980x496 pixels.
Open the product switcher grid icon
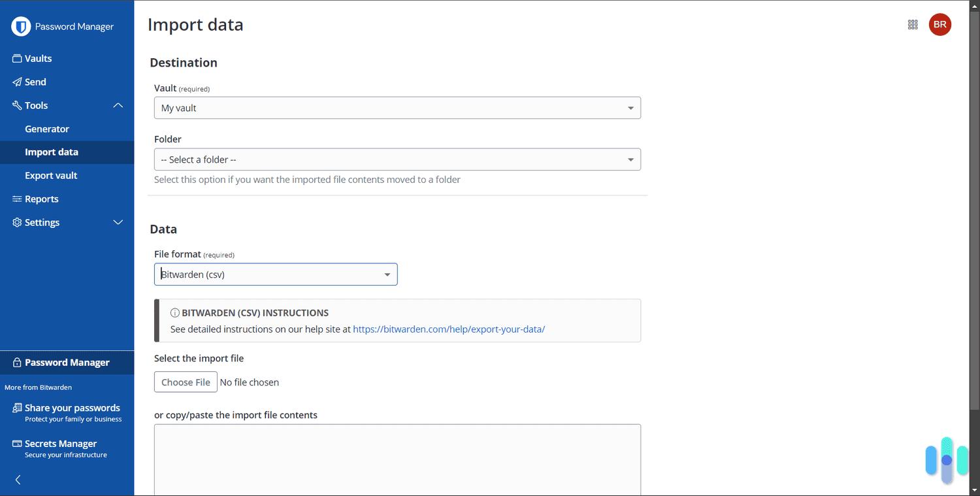(913, 24)
